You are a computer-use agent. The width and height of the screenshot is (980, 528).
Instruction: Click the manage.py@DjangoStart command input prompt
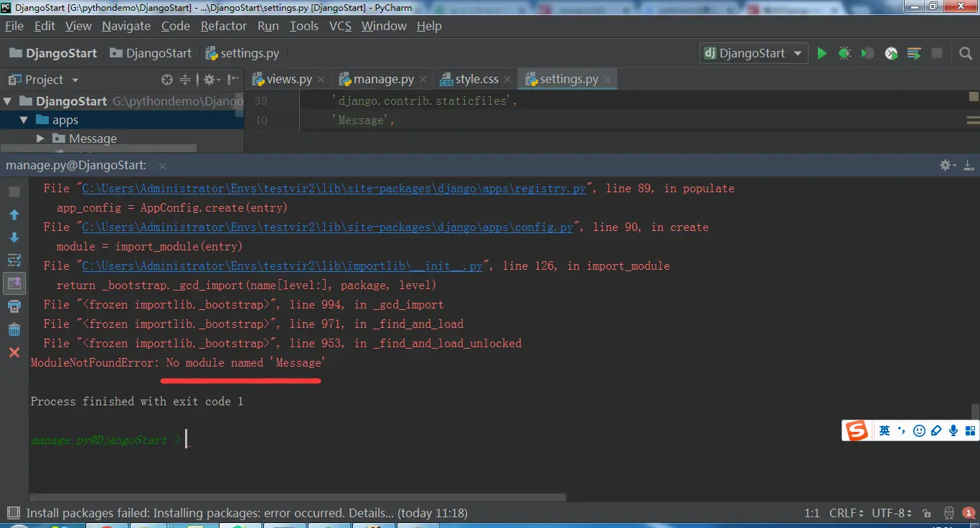[108, 440]
